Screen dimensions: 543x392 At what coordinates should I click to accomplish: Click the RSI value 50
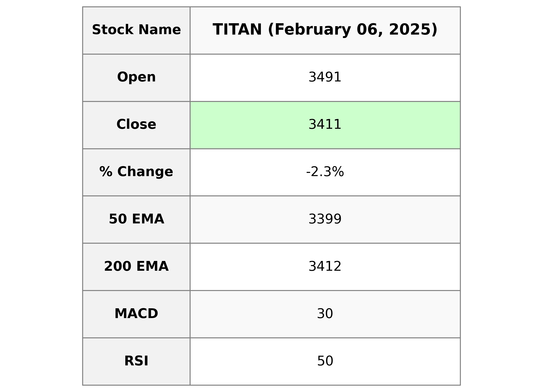325,361
